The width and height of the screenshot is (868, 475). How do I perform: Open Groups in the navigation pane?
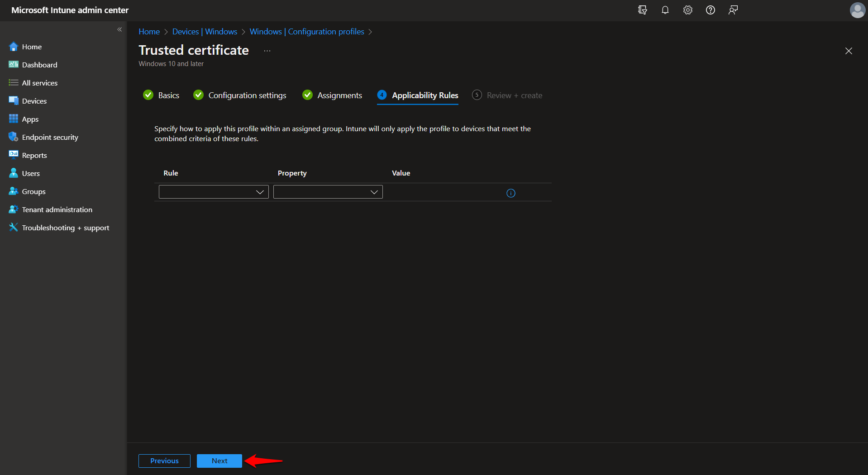33,191
